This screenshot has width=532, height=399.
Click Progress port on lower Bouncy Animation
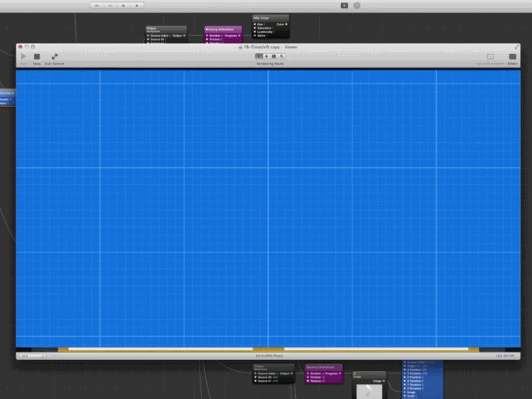point(340,374)
